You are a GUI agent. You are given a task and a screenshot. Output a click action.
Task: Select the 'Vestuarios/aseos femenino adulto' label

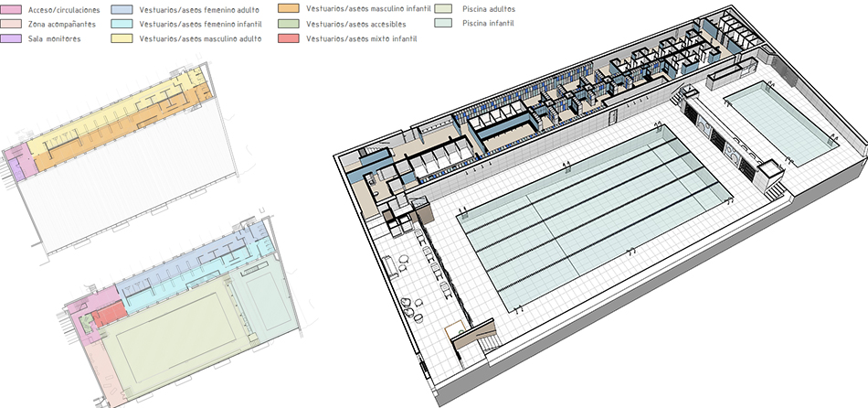(x=199, y=10)
